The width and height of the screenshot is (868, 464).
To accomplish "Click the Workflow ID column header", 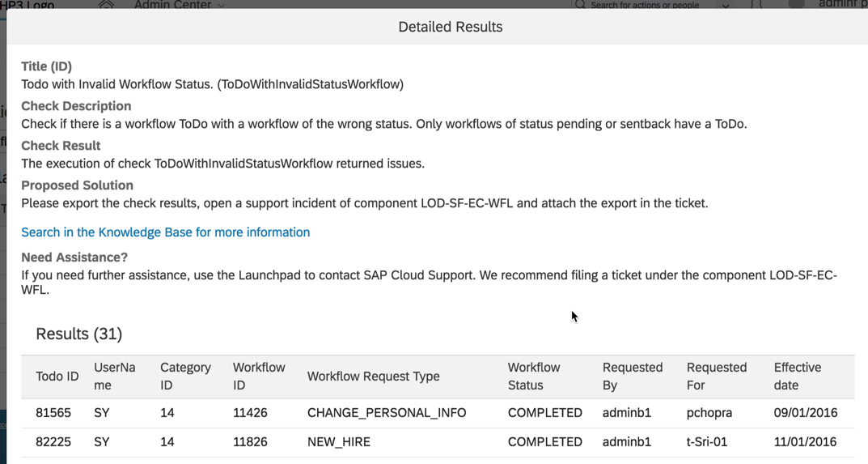I will point(259,377).
